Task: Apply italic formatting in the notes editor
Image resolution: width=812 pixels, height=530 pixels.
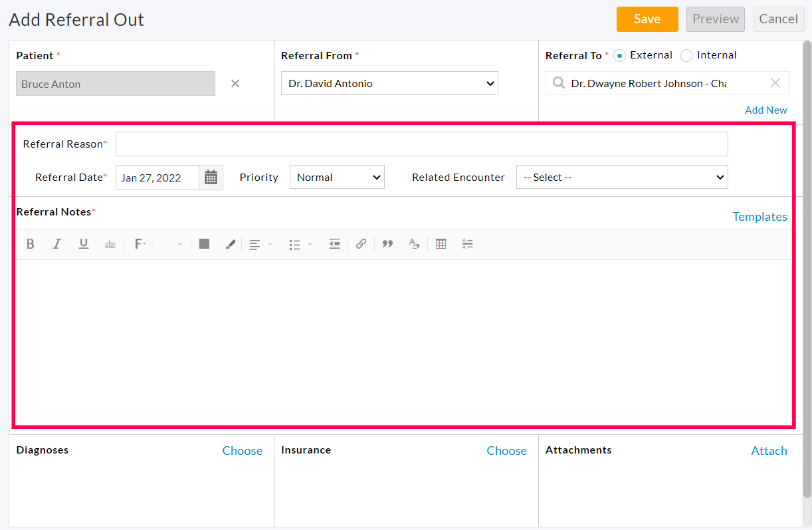Action: click(x=57, y=243)
